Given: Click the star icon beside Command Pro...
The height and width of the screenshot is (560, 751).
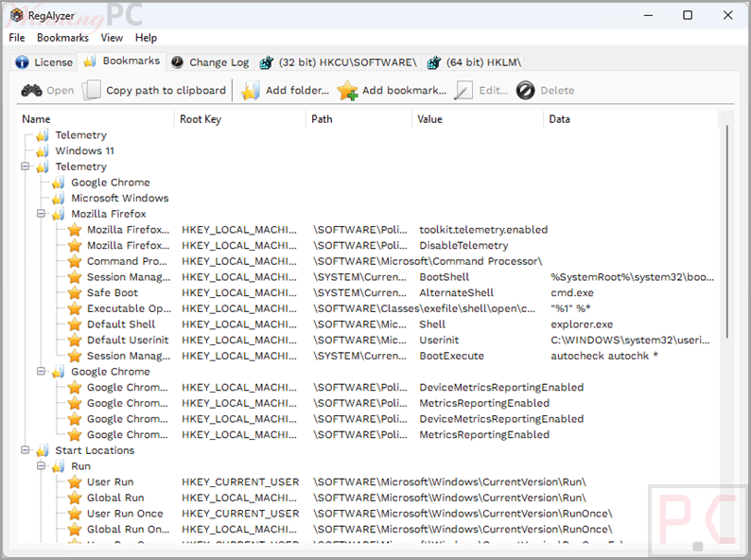Looking at the screenshot, I should 74,261.
